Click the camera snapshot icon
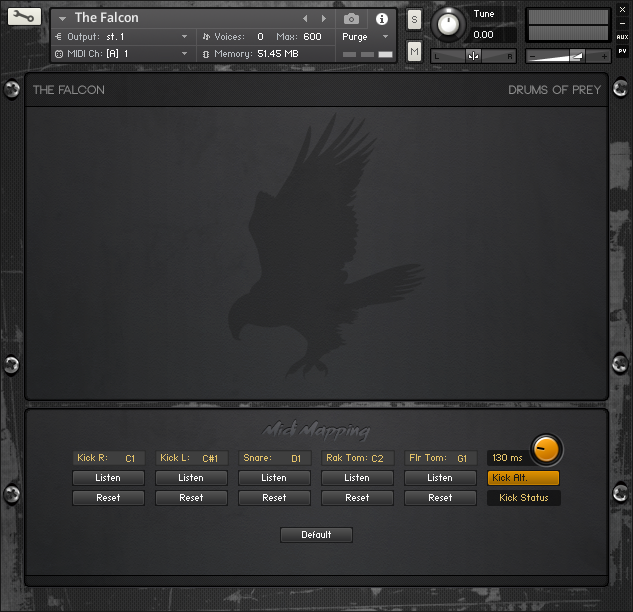 tap(351, 18)
